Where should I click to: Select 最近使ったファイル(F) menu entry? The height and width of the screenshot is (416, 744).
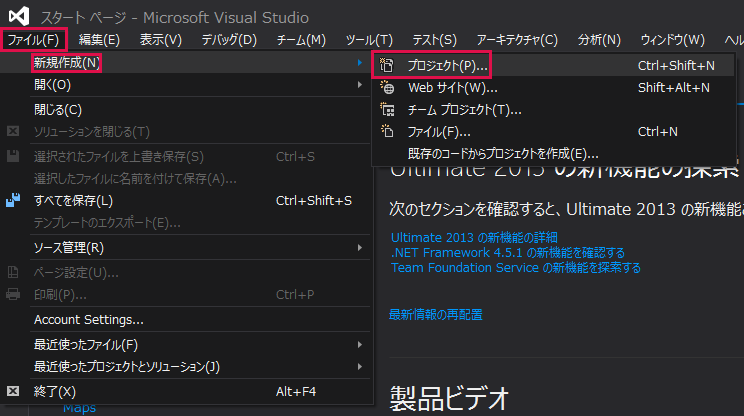185,344
